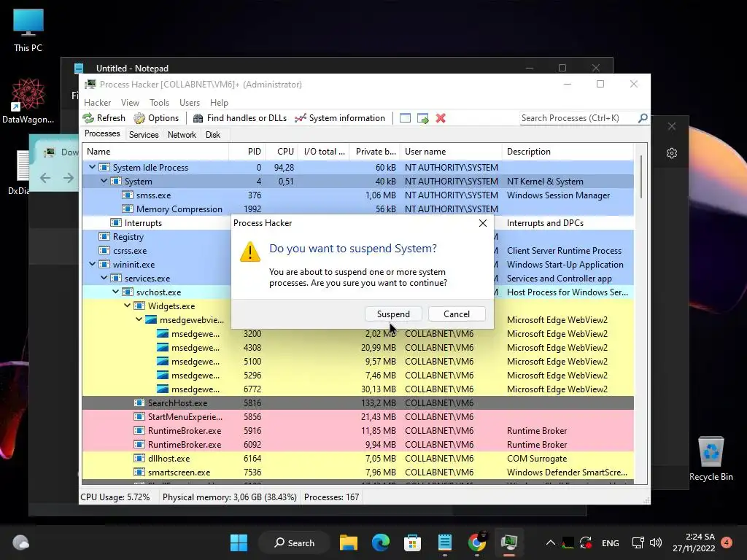Sort by the Description column header
Image resolution: width=747 pixels, height=560 pixels.
pos(568,152)
